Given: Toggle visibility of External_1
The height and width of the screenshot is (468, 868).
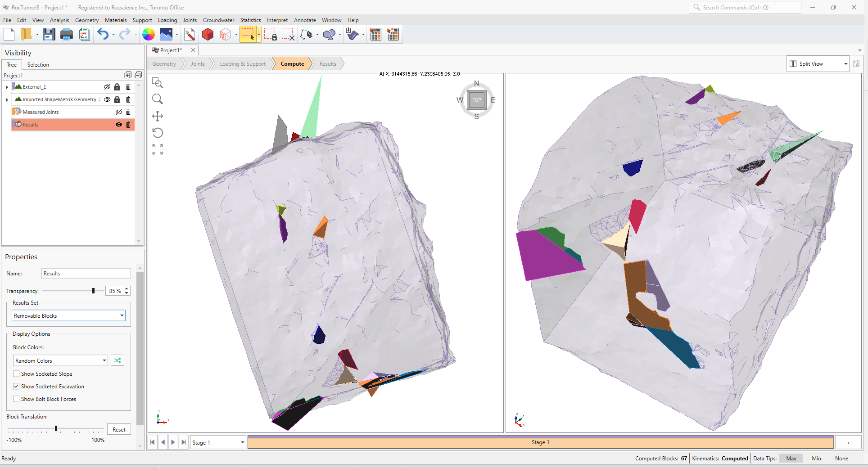Looking at the screenshot, I should [107, 87].
